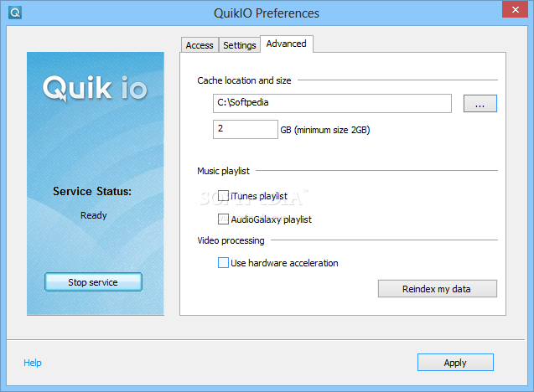Screen dimensions: 534x392
Task: Click the cache size GB field
Action: pos(245,129)
